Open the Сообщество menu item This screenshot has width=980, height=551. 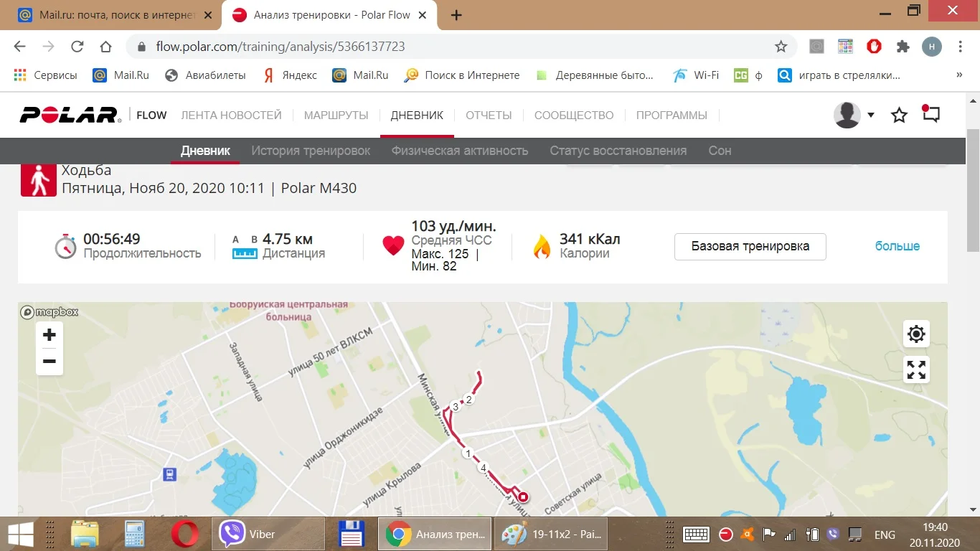[x=574, y=115]
